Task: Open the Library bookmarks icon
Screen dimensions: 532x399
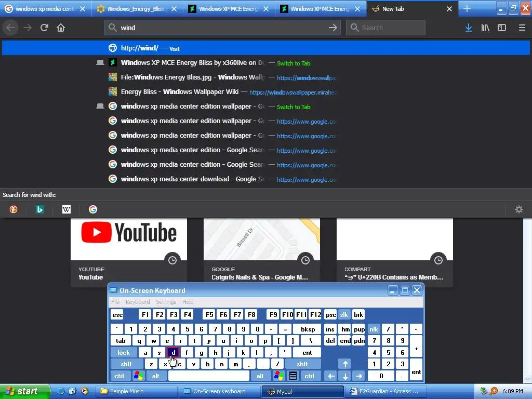Action: (485, 28)
